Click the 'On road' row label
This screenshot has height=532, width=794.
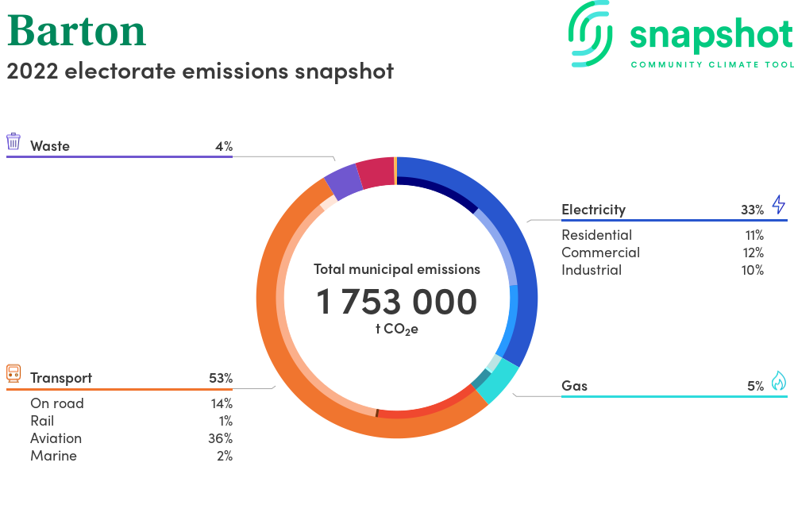pos(57,403)
